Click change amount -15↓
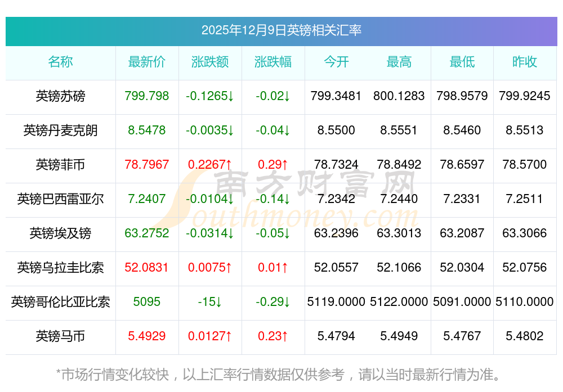 tap(210, 301)
